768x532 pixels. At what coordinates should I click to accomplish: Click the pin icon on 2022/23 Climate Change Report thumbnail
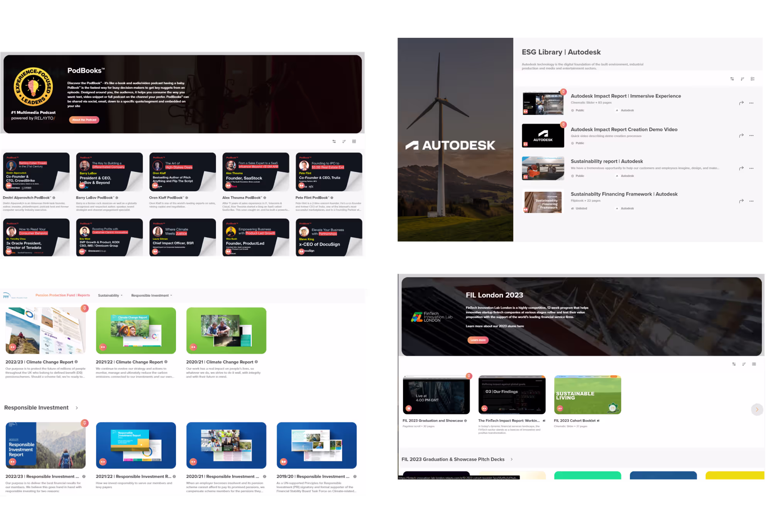(x=85, y=308)
